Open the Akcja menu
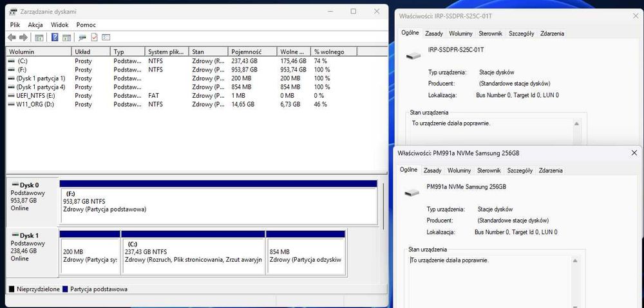The image size is (644, 308). (35, 25)
